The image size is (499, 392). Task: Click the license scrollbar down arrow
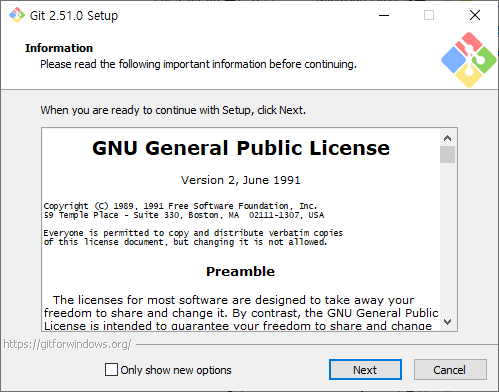point(447,322)
